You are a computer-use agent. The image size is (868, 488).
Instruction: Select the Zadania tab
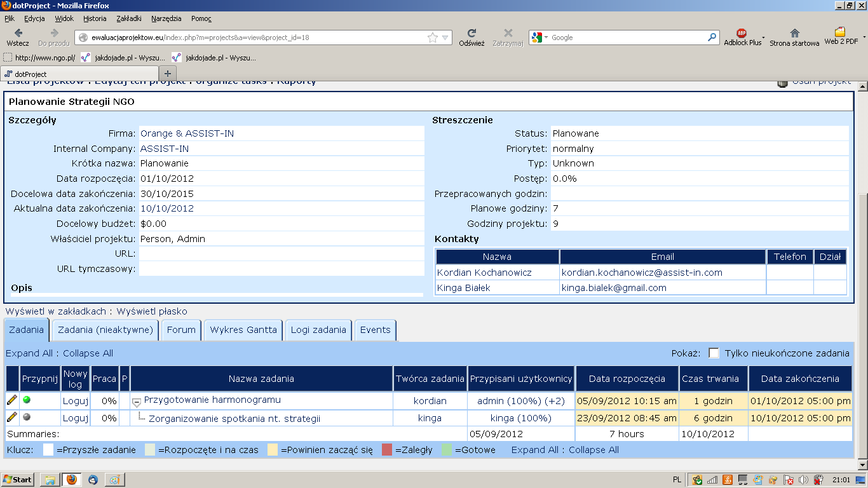coord(27,330)
